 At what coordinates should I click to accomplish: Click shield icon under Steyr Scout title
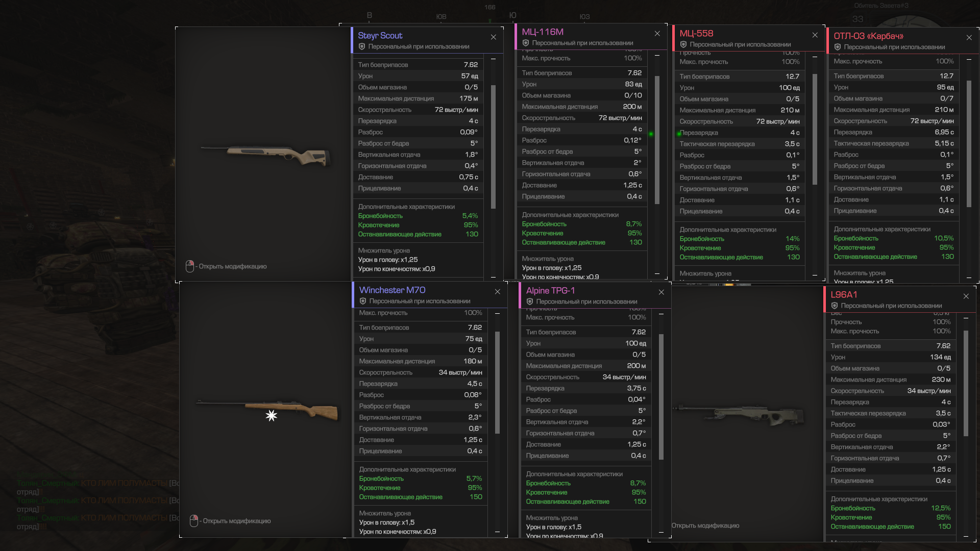pyautogui.click(x=362, y=46)
